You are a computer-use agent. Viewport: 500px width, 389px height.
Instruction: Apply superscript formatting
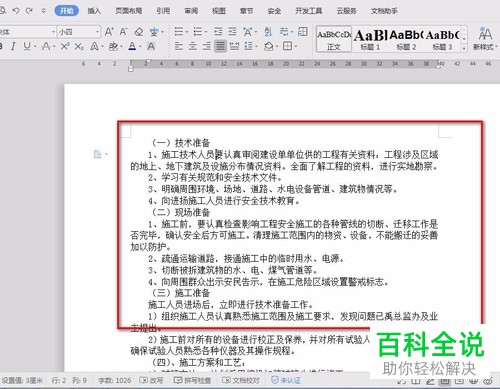pyautogui.click(x=65, y=46)
